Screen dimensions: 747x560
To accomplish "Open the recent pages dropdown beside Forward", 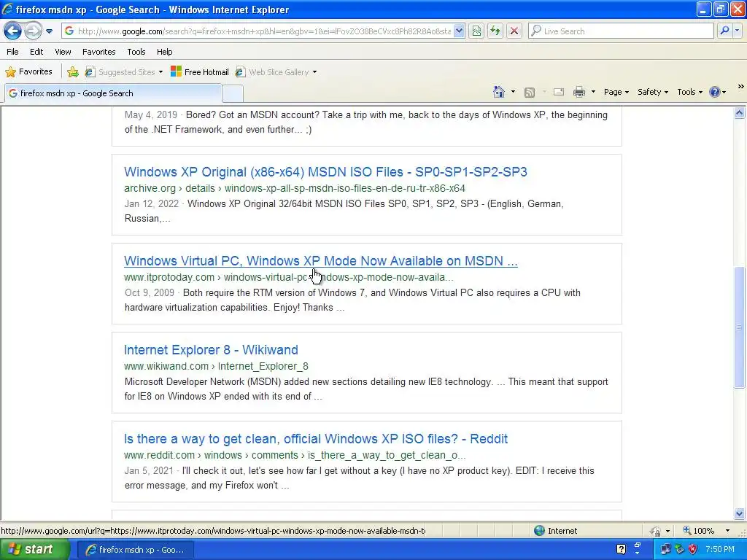I will click(49, 31).
